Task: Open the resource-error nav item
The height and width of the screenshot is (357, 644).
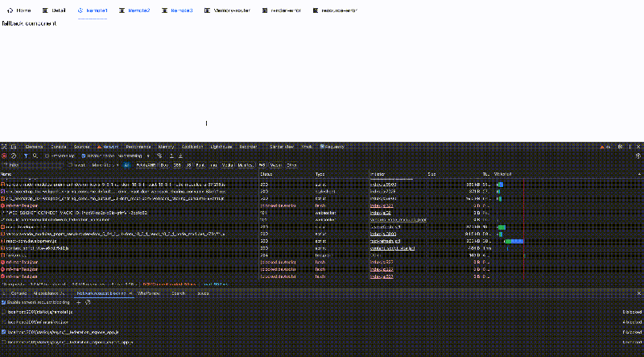Action: coord(335,10)
